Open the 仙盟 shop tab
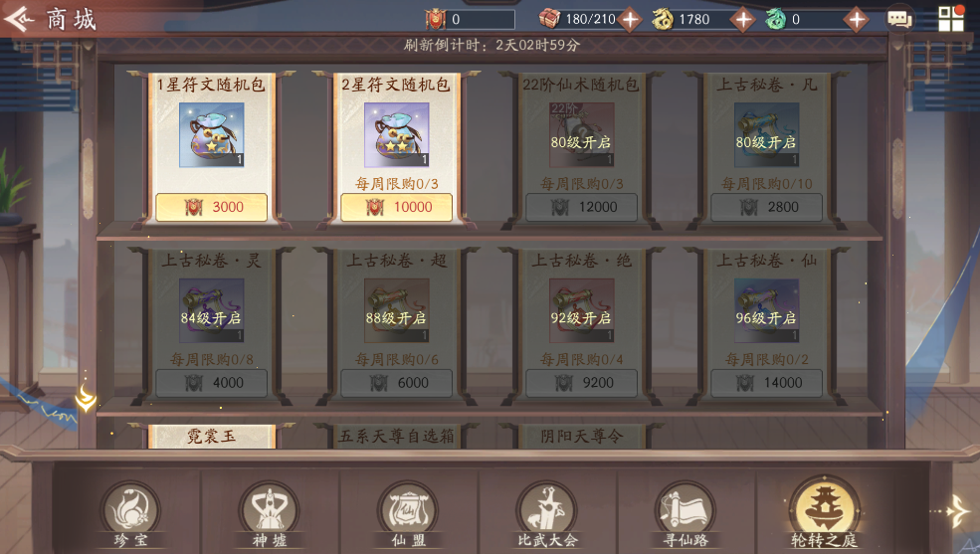Image resolution: width=980 pixels, height=554 pixels. pyautogui.click(x=408, y=515)
